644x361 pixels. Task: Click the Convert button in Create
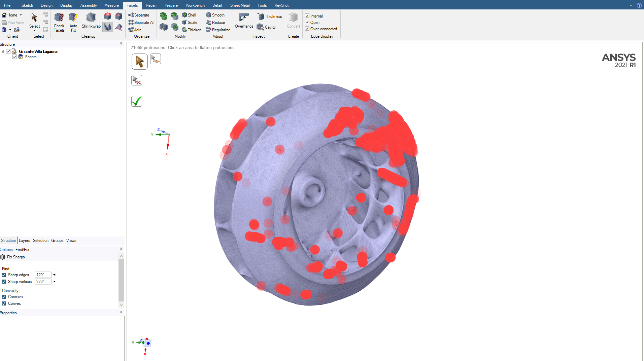[293, 21]
